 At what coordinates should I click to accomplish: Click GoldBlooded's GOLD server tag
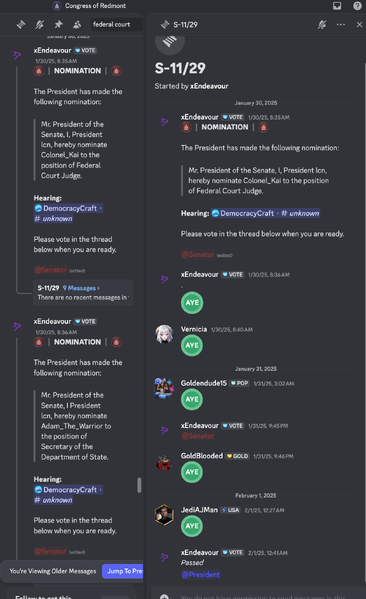pyautogui.click(x=238, y=456)
